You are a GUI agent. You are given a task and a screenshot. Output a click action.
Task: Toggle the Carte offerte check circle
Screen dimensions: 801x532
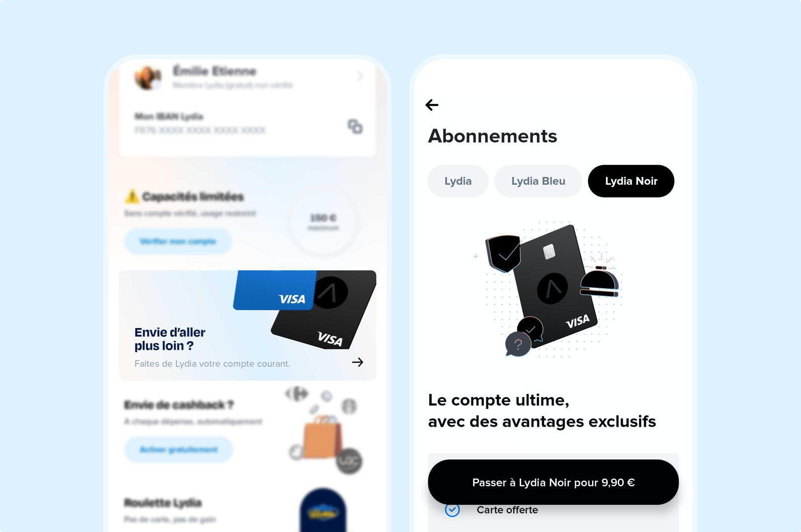(452, 510)
